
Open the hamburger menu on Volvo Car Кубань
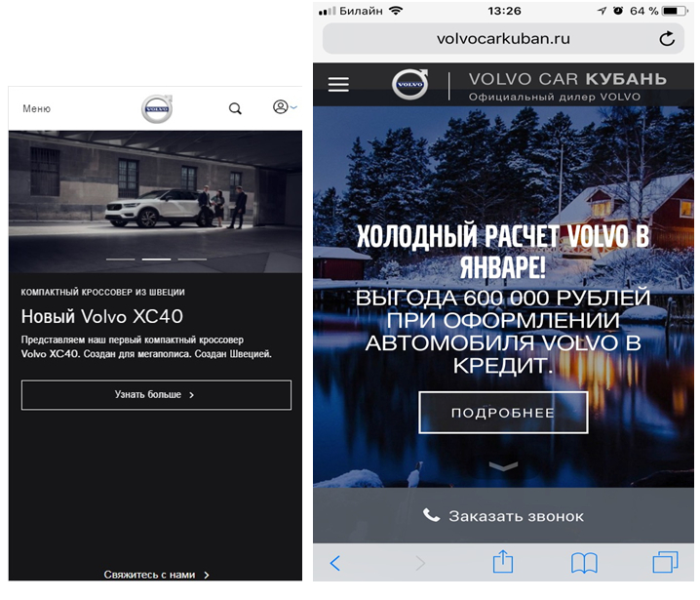pyautogui.click(x=338, y=85)
